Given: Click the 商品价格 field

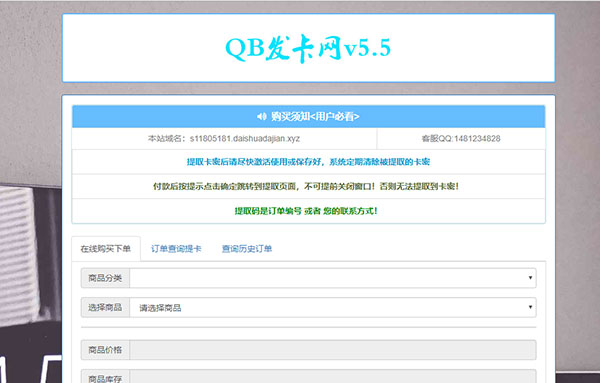Looking at the screenshot, I should pyautogui.click(x=333, y=350).
